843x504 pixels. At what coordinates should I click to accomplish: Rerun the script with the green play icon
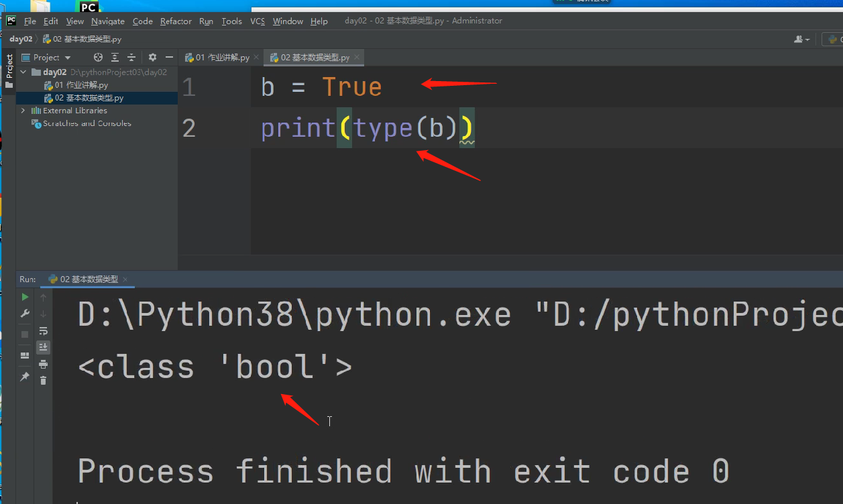[x=25, y=297]
